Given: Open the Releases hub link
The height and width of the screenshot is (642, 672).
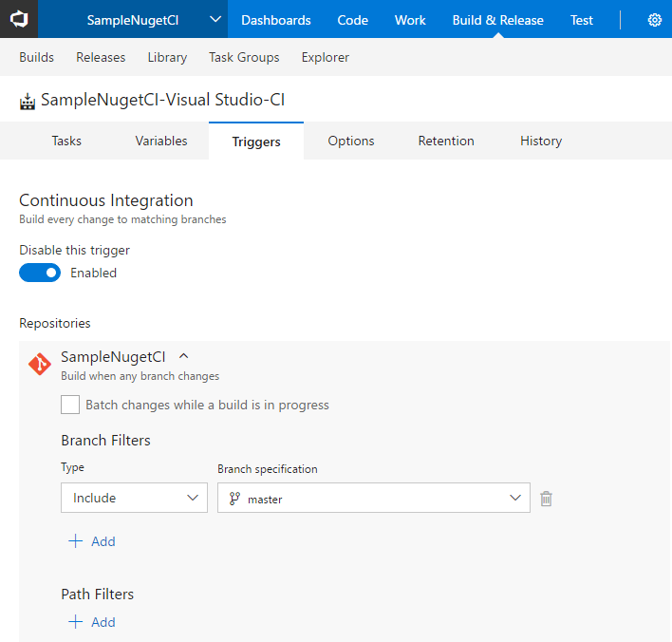Looking at the screenshot, I should coord(101,57).
